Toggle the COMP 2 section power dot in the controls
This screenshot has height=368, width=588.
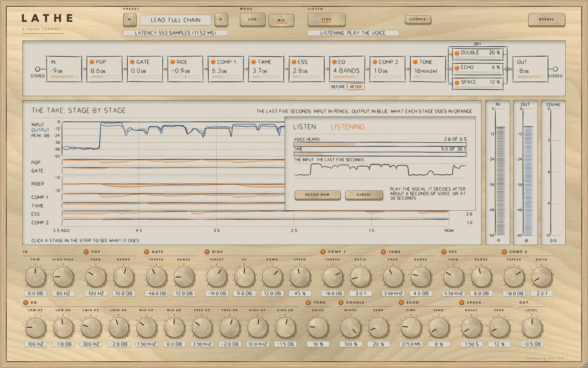tap(504, 252)
